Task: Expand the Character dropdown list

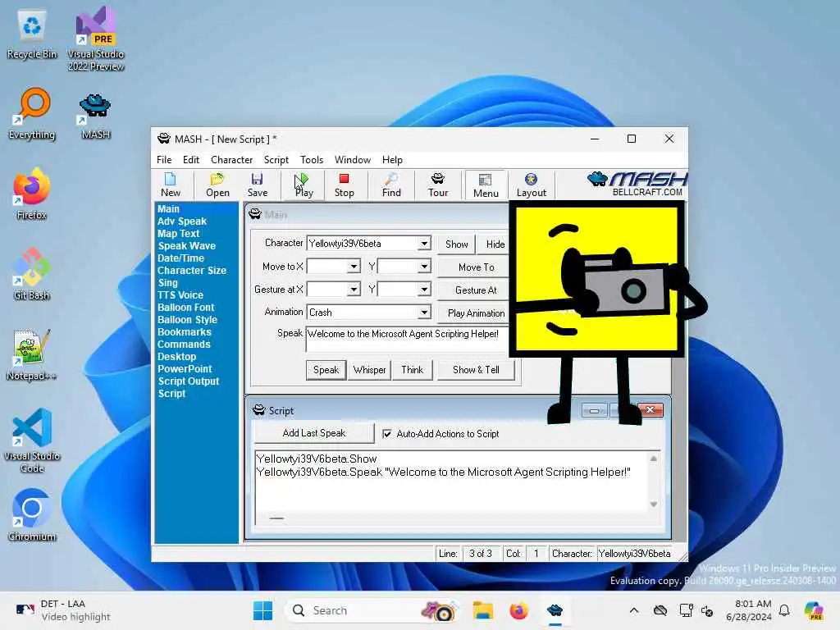Action: click(424, 243)
